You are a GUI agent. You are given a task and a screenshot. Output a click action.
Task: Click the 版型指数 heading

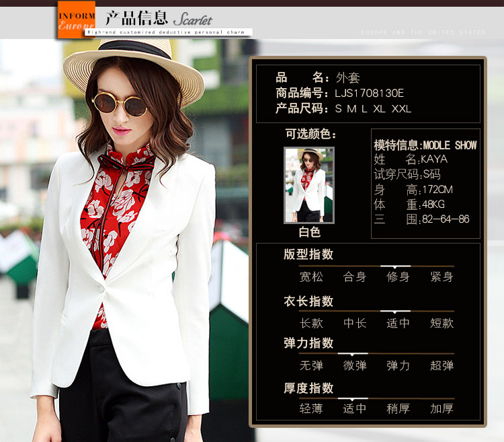click(308, 254)
